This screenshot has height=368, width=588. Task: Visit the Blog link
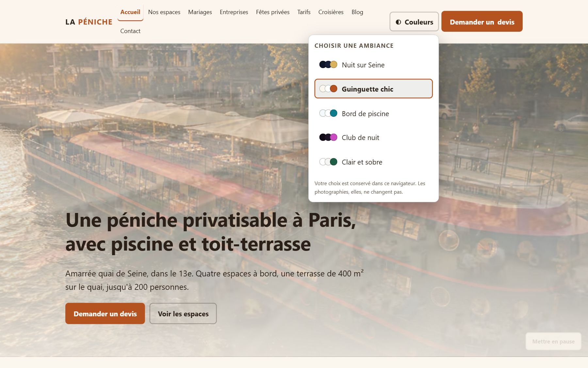[x=357, y=12]
